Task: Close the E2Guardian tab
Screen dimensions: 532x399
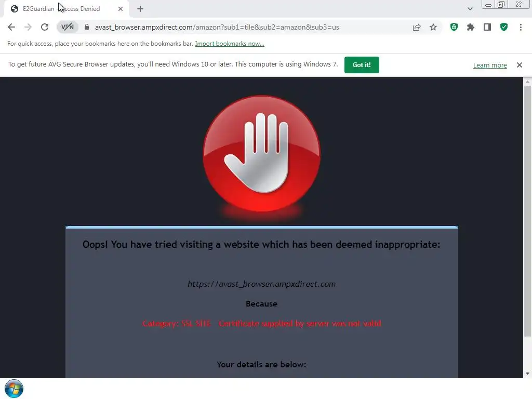Action: coord(121,9)
